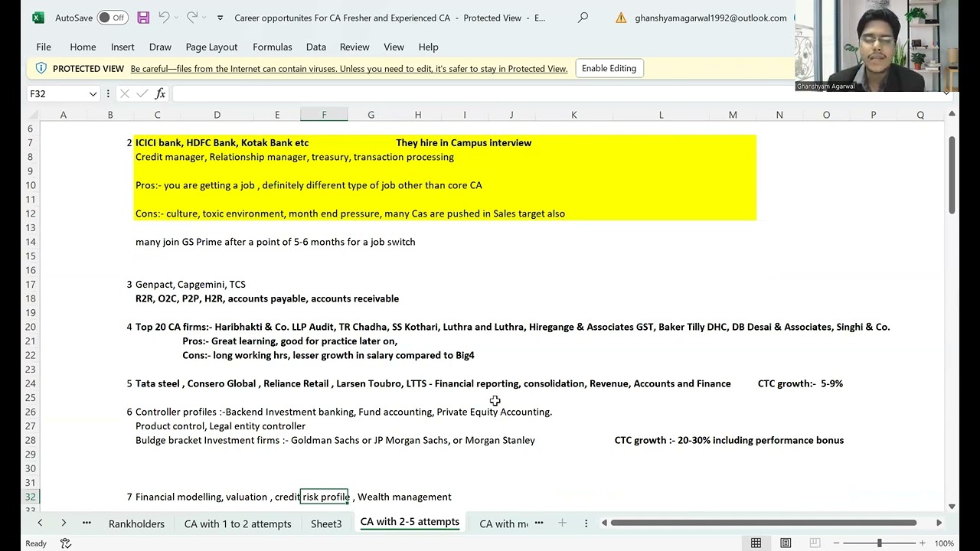
Task: Click the New Sheet plus icon
Action: (562, 523)
